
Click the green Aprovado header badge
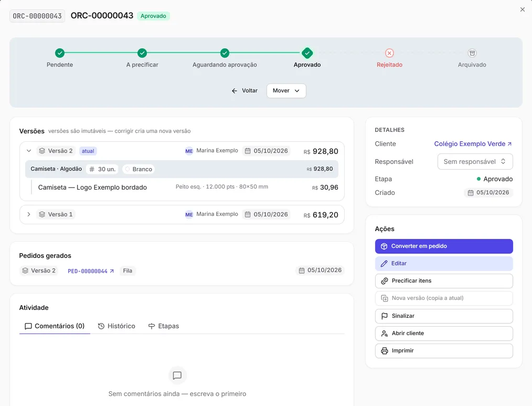click(x=153, y=16)
